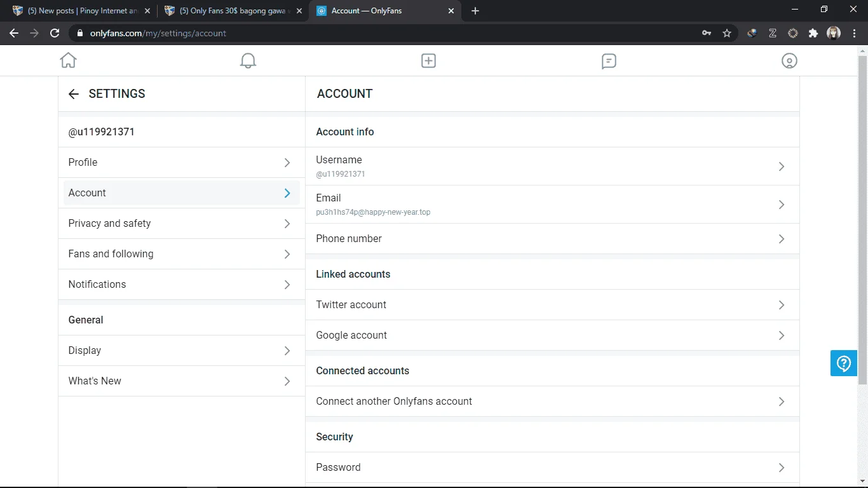Screen dimensions: 868x488
Task: Open Notifications settings
Action: coord(182,285)
